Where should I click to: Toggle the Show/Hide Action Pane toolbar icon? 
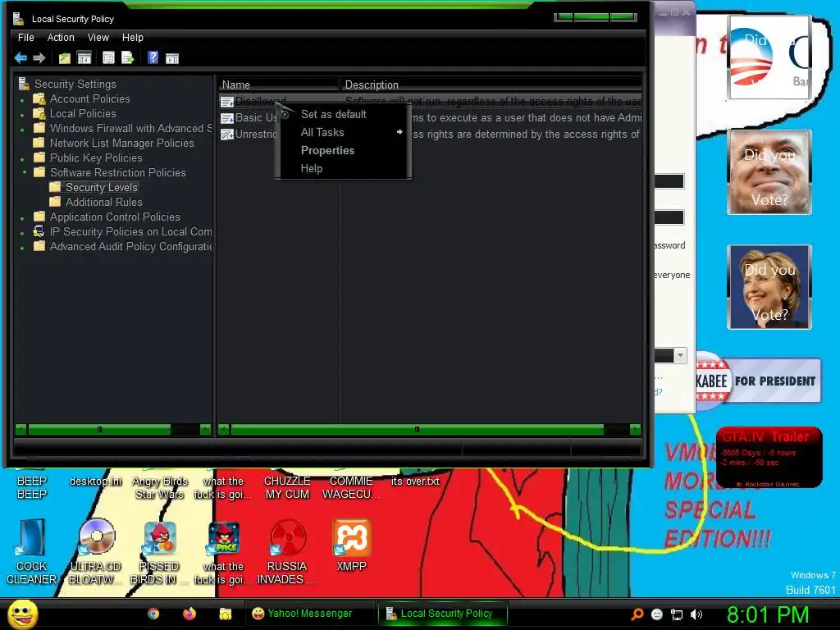pyautogui.click(x=172, y=58)
